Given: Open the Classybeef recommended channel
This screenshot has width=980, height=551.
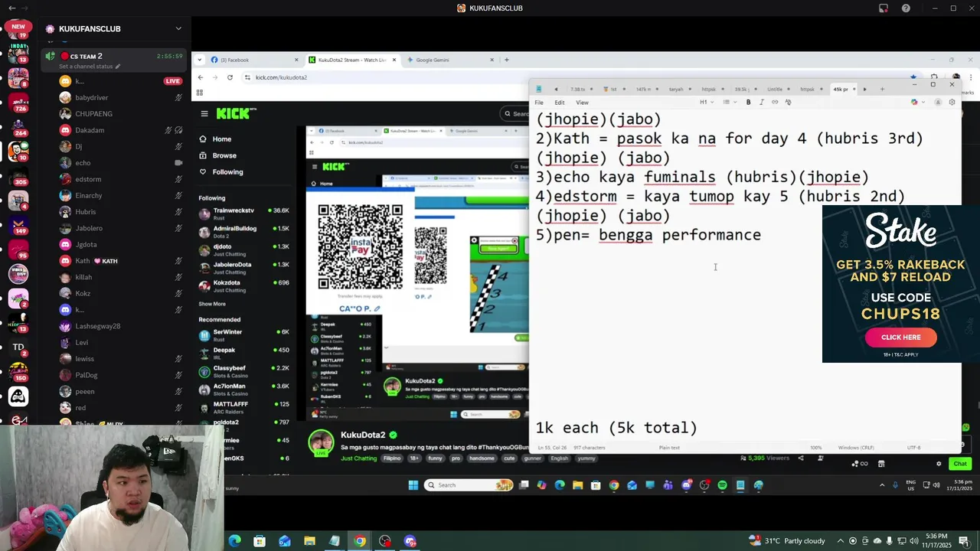Looking at the screenshot, I should tap(243, 370).
